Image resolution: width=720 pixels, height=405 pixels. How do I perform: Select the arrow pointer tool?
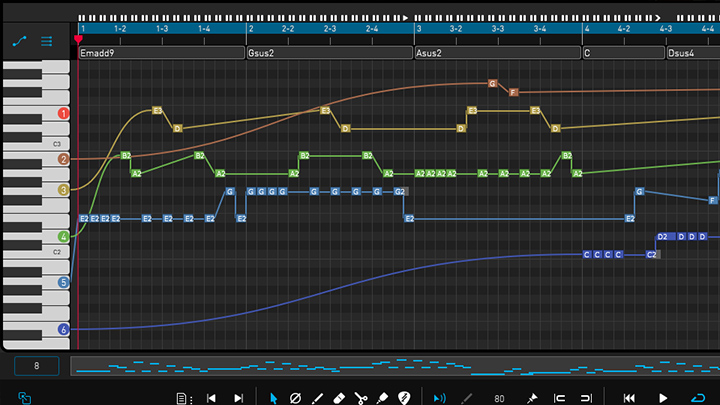pyautogui.click(x=273, y=398)
